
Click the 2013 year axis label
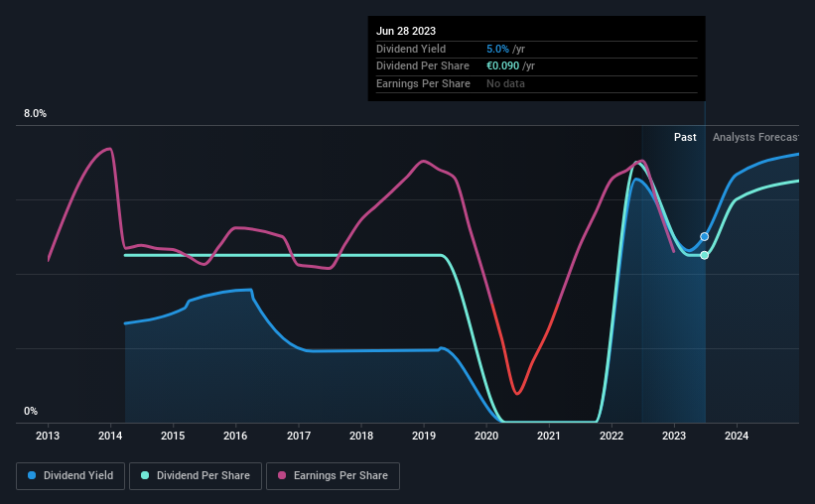(x=48, y=436)
